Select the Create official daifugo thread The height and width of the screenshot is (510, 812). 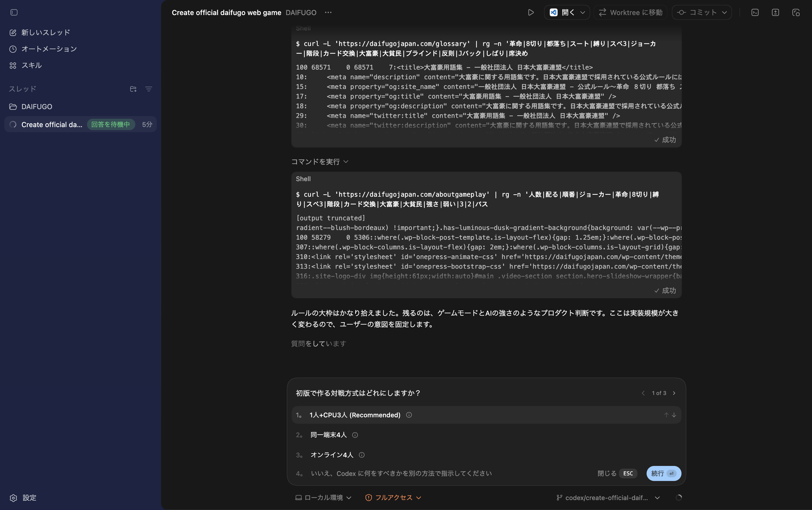click(52, 124)
